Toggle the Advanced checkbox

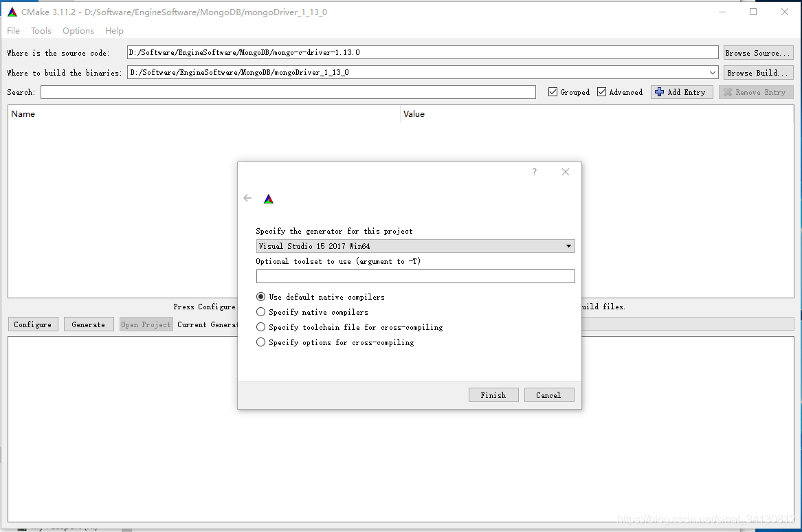click(x=601, y=92)
